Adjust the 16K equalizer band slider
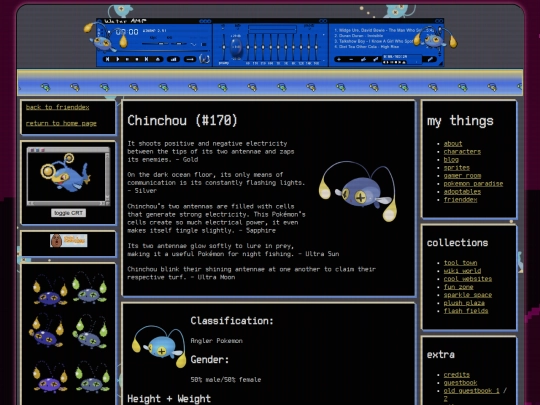This screenshot has height=405, width=540. pyautogui.click(x=316, y=47)
